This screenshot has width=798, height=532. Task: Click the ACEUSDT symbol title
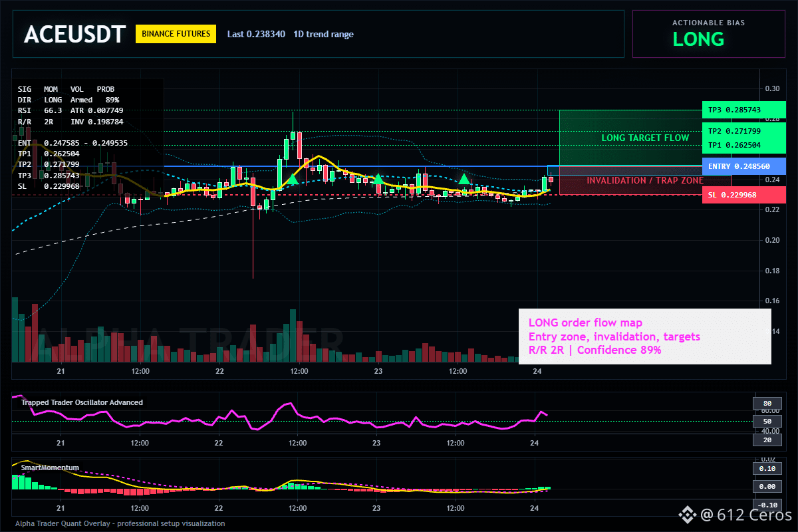click(x=74, y=34)
